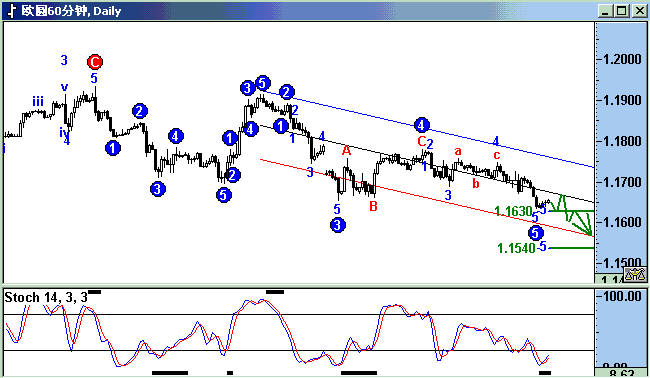Click the red lowercase wave label c
The image size is (650, 378).
point(497,155)
